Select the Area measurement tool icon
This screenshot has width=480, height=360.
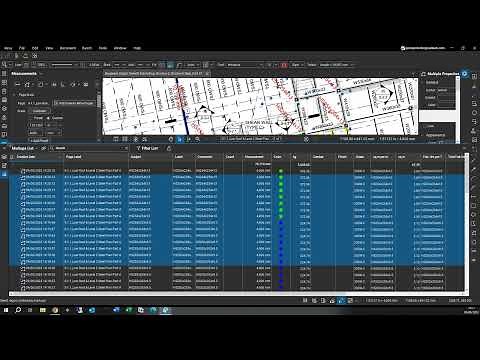coord(40,85)
